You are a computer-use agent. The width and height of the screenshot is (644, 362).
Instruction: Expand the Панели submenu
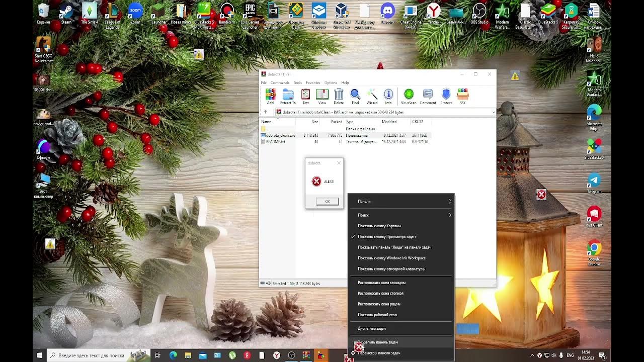tap(401, 201)
